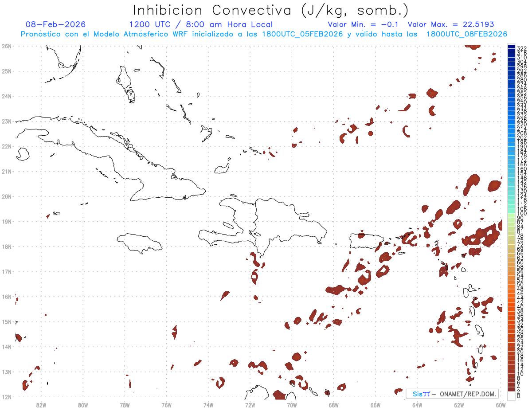This screenshot has width=532, height=411.
Task: Click the '21N' latitude label
Action: 7,171
